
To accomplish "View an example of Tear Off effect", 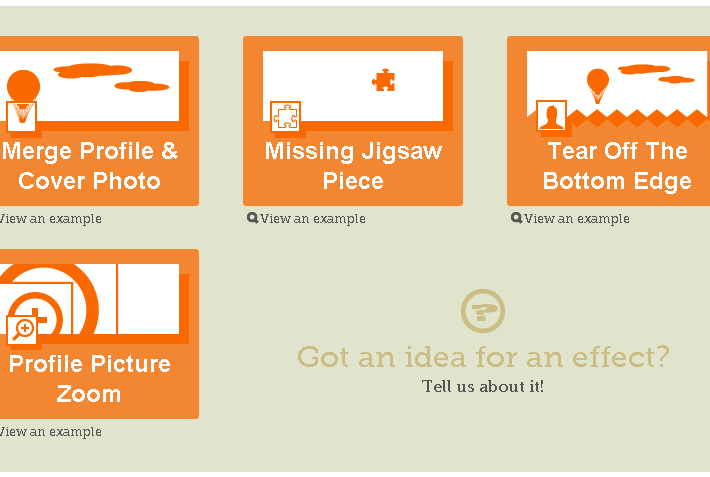I will click(577, 219).
